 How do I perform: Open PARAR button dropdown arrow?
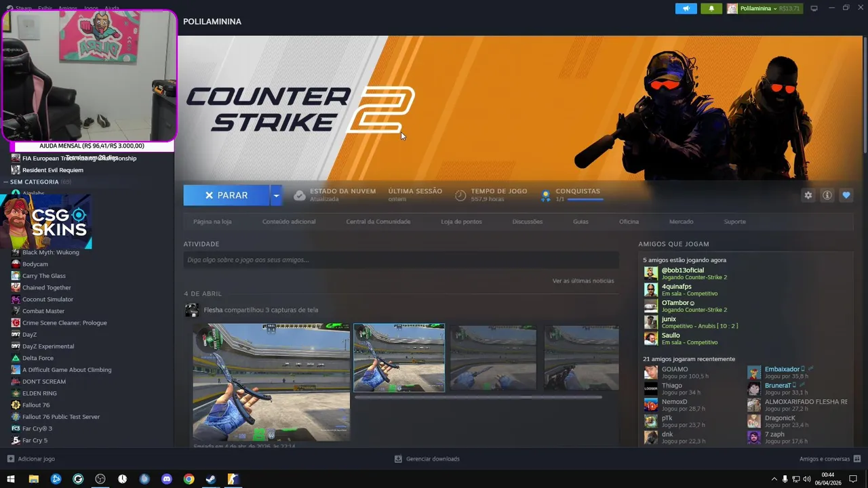click(276, 195)
